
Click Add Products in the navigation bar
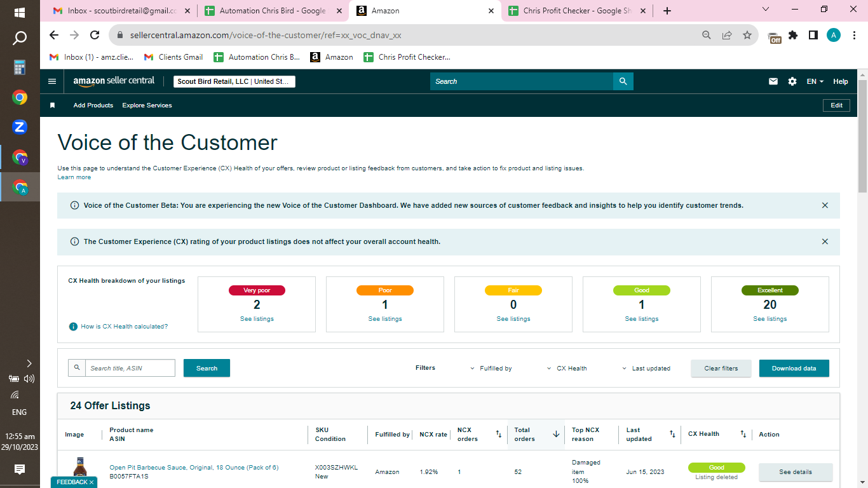93,105
